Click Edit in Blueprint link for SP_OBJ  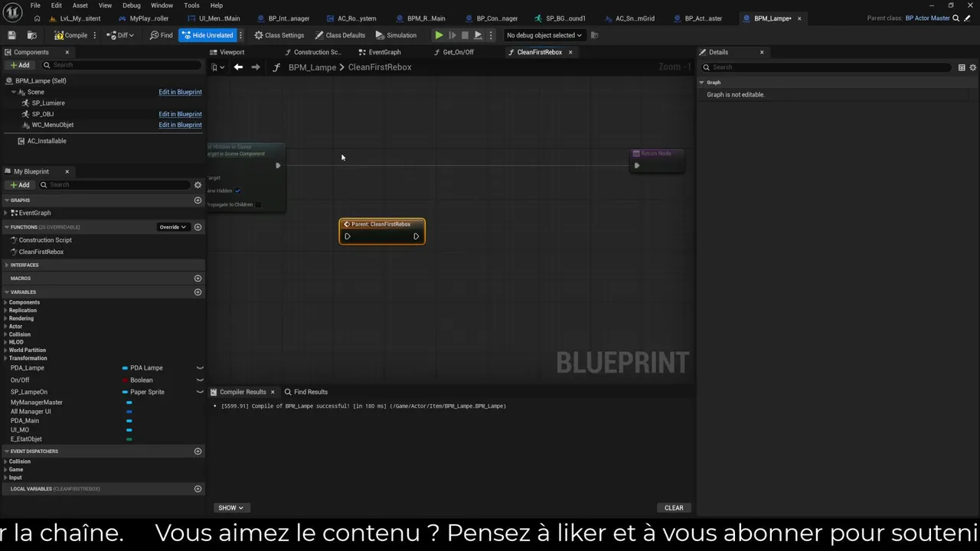[180, 114]
